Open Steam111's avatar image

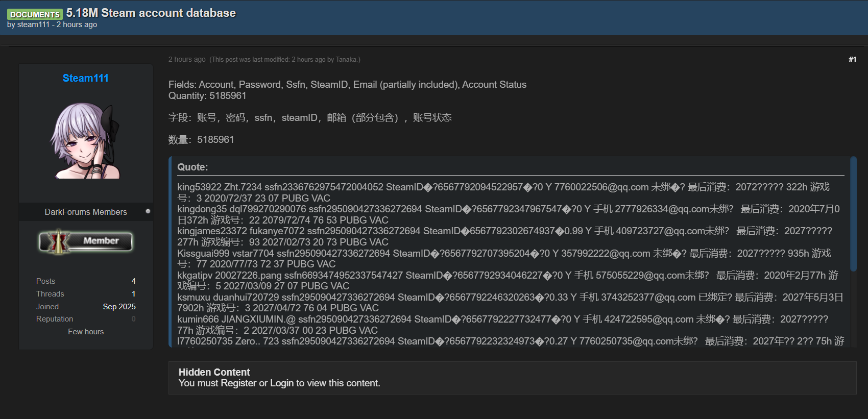point(86,140)
